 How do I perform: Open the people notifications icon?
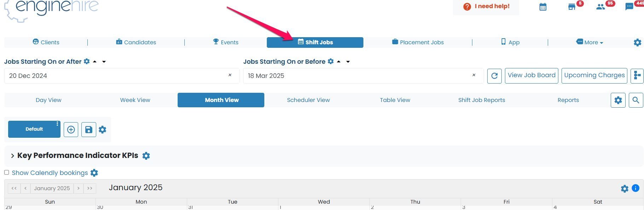tap(600, 7)
